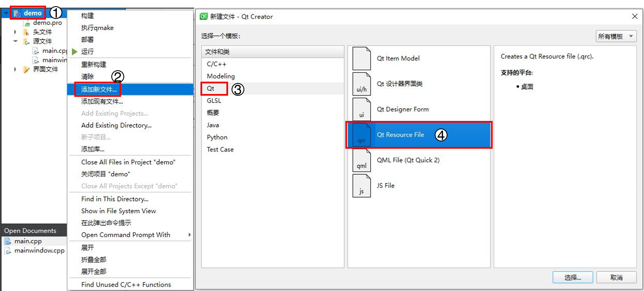This screenshot has height=291, width=644.
Task: Select 执行qmake in context menu
Action: click(130, 28)
